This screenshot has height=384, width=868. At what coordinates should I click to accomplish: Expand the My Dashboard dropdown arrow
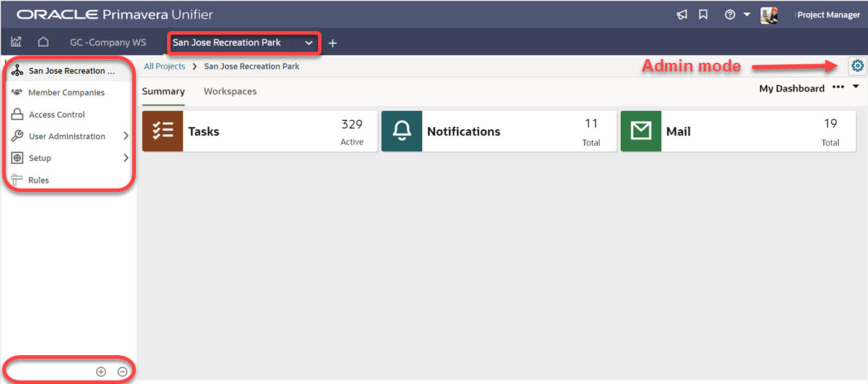(x=856, y=87)
